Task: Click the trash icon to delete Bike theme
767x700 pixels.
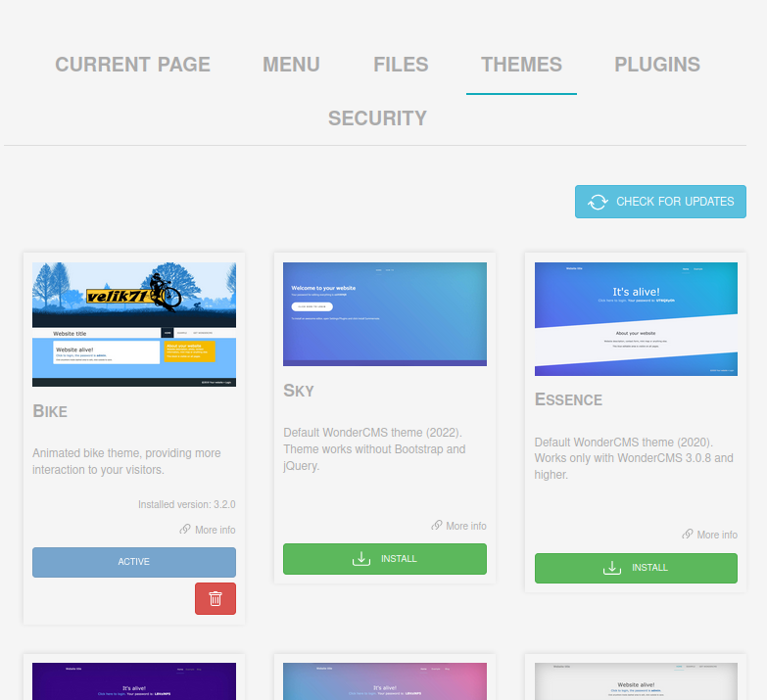Action: 216,598
